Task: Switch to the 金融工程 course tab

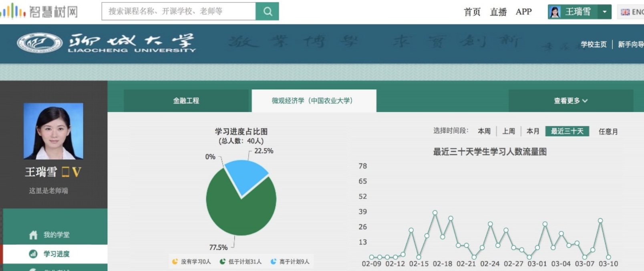Action: [x=186, y=101]
